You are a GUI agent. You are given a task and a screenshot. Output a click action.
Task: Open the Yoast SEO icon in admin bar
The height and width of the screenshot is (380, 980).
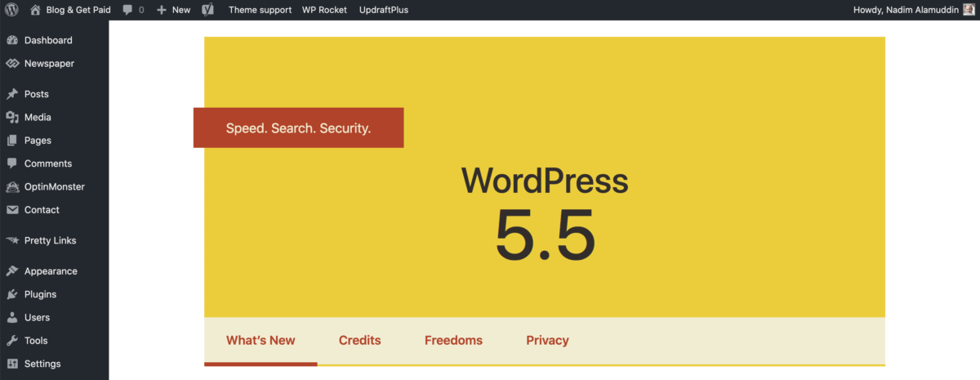click(x=208, y=10)
